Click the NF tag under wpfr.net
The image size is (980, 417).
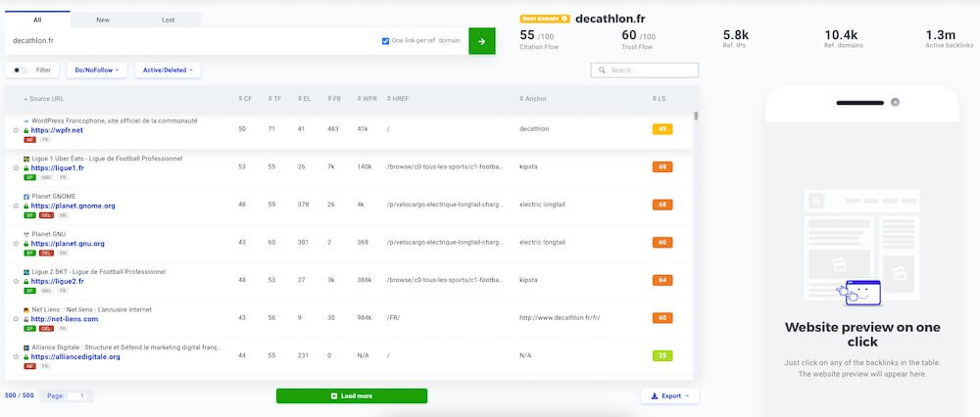30,140
